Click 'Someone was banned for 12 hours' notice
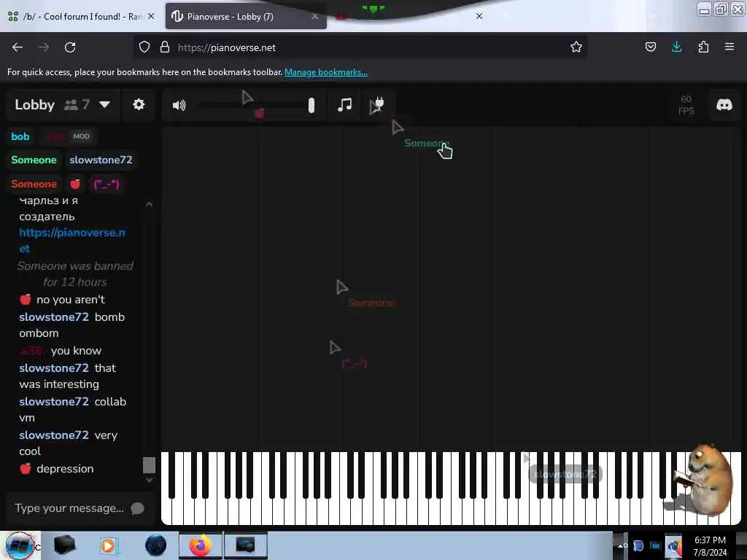The height and width of the screenshot is (560, 747). click(75, 274)
